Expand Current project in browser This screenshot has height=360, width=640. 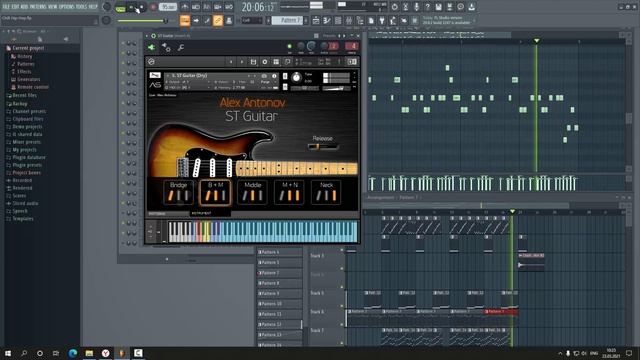click(28, 48)
